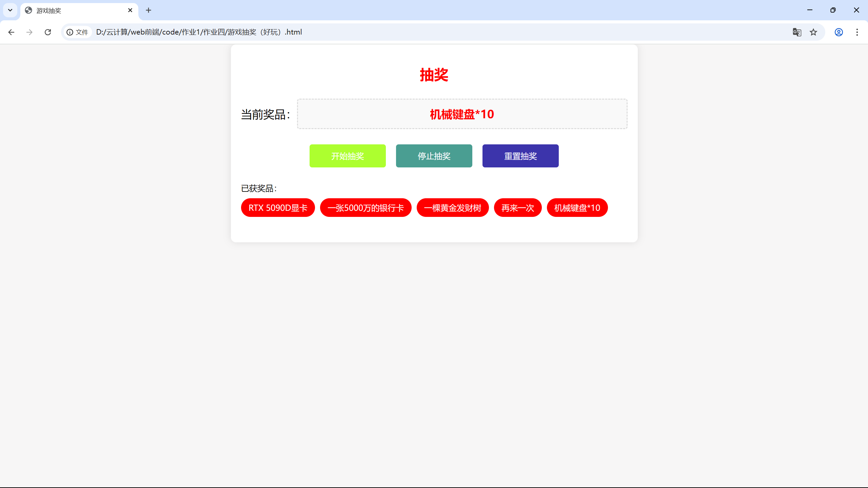
Task: Minimize the Chrome window
Action: pos(810,10)
